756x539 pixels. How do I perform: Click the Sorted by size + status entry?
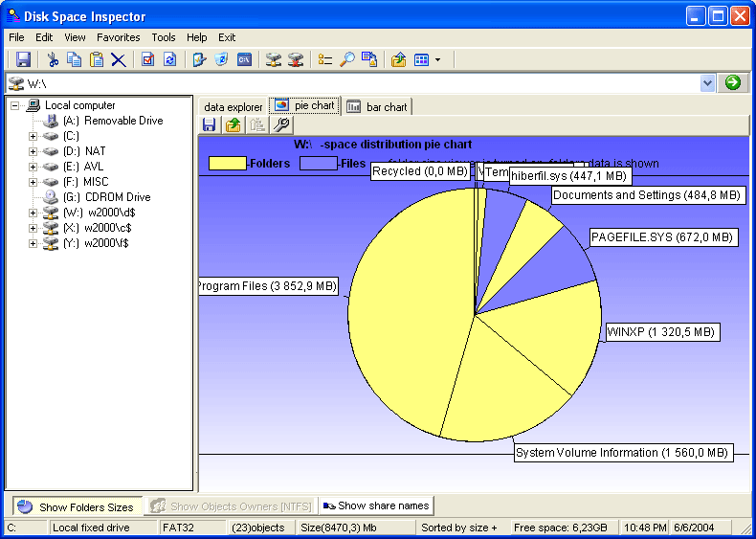tap(459, 528)
